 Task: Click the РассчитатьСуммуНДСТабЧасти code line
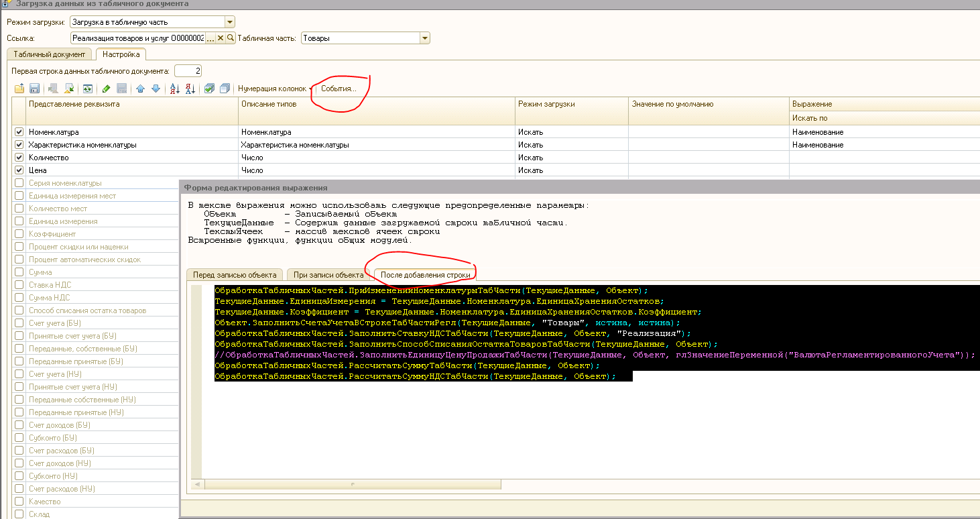click(x=415, y=377)
